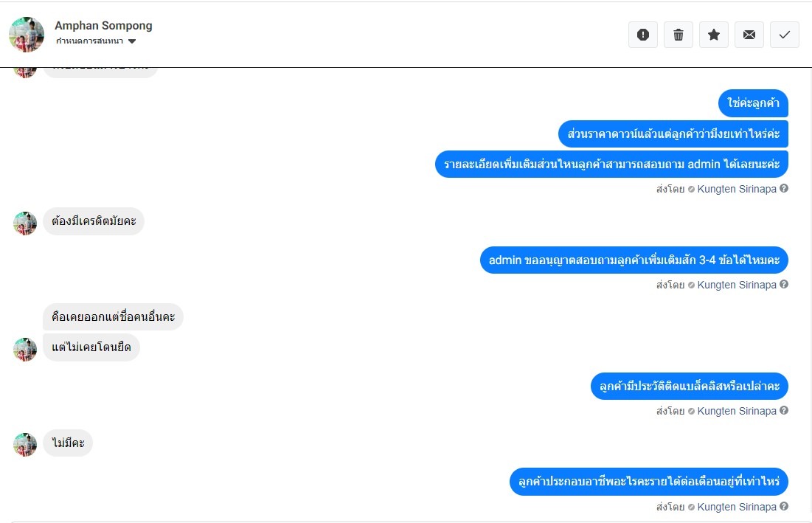812x523 pixels.
Task: Mark conversation unread with the envelope icon
Action: coord(749,35)
